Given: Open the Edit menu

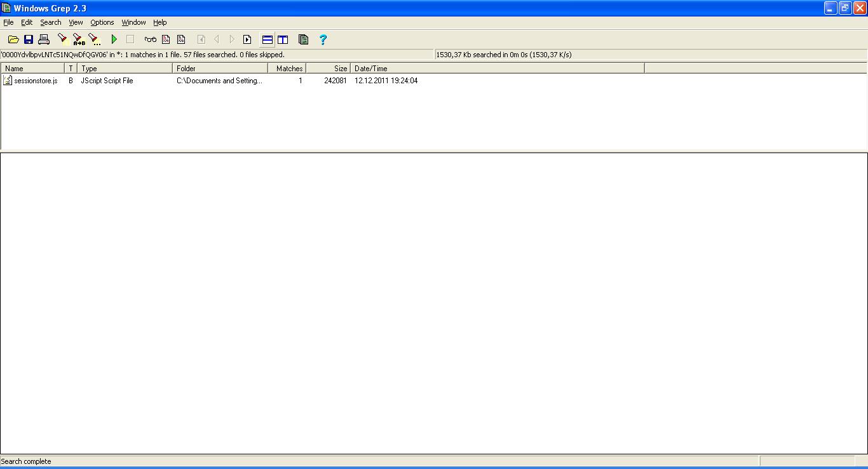Looking at the screenshot, I should coord(27,22).
